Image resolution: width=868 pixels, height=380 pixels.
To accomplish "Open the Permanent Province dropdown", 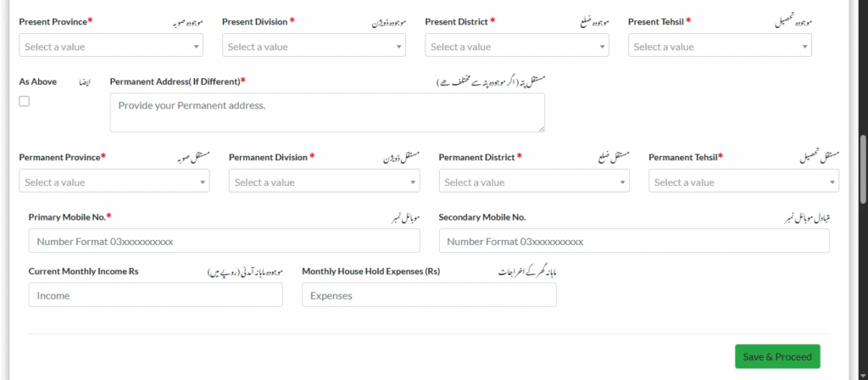I will pyautogui.click(x=114, y=182).
